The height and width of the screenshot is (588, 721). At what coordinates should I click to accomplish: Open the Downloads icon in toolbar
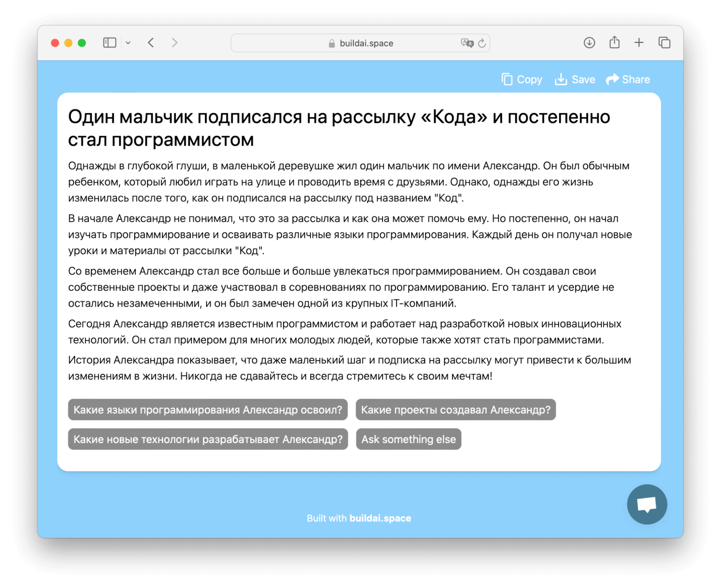589,43
